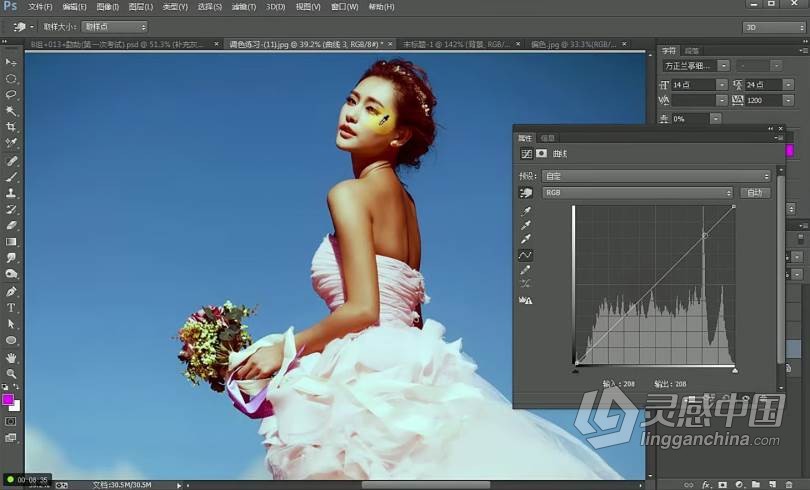810x490 pixels.
Task: Click the black point eyedropper in Curves
Action: 526,211
